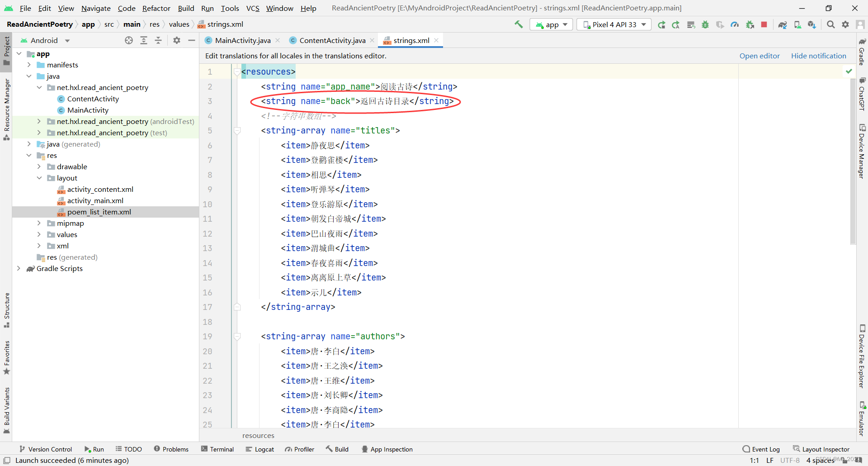
Task: Click the Make Project hammer icon
Action: tap(519, 24)
